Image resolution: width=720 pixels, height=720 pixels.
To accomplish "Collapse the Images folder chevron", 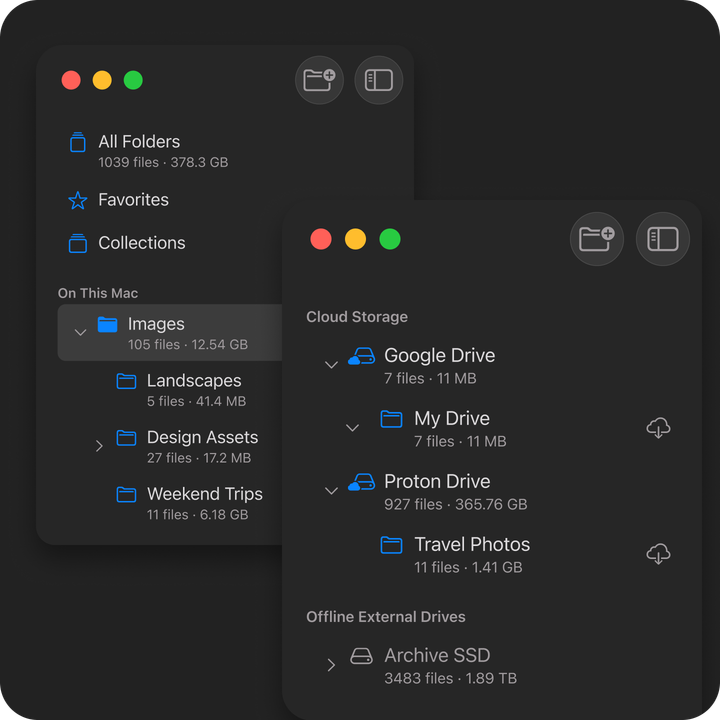I will [80, 332].
